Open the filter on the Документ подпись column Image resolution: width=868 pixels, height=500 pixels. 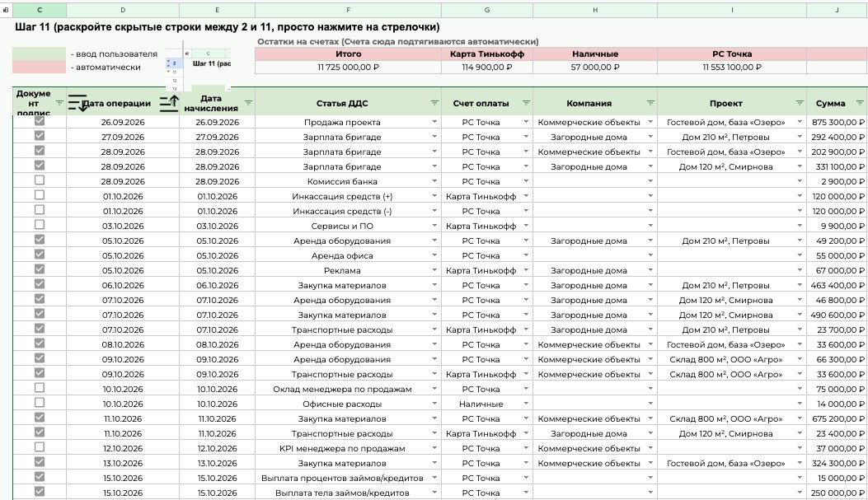[60, 104]
